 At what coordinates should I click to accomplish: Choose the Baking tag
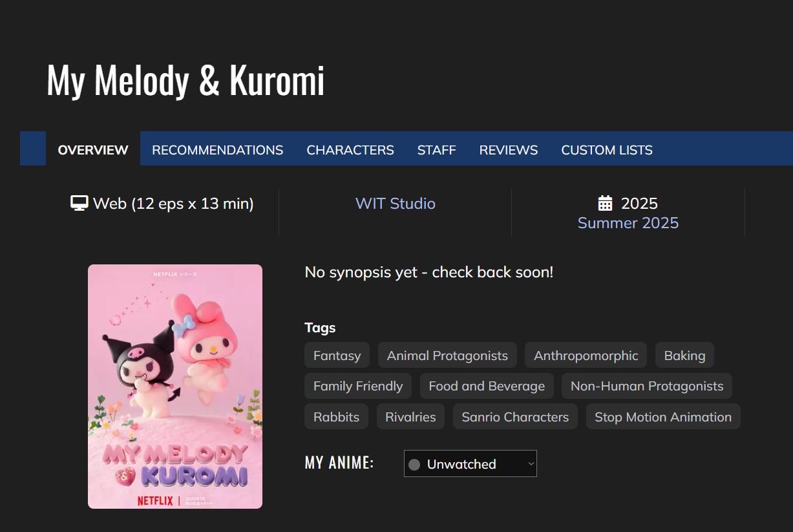click(x=684, y=356)
